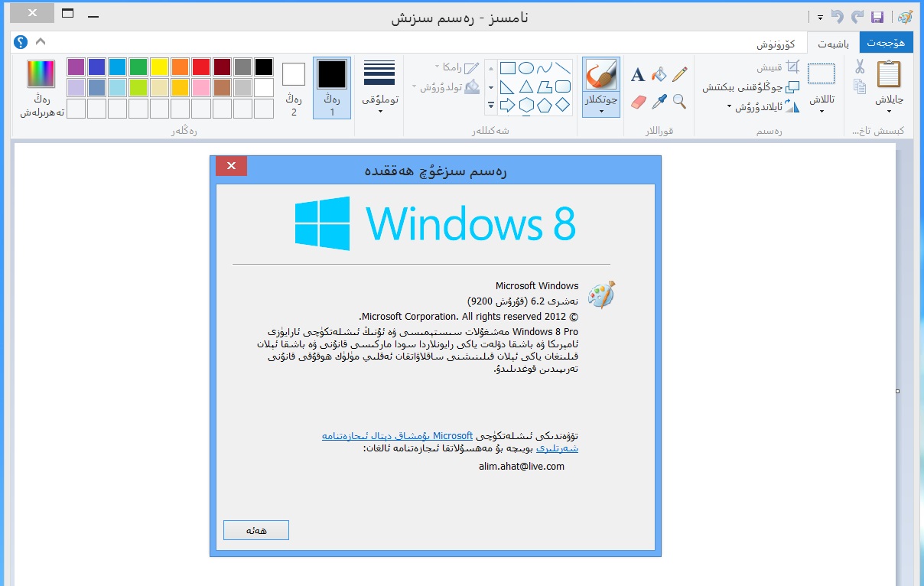Select the Magnifier tool
Viewport: 924px width, 586px height.
click(679, 101)
